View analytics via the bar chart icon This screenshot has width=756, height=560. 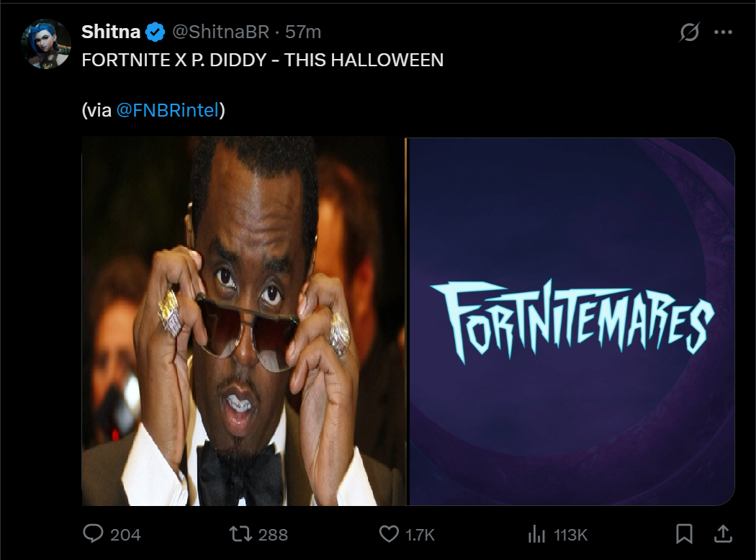pos(536,534)
